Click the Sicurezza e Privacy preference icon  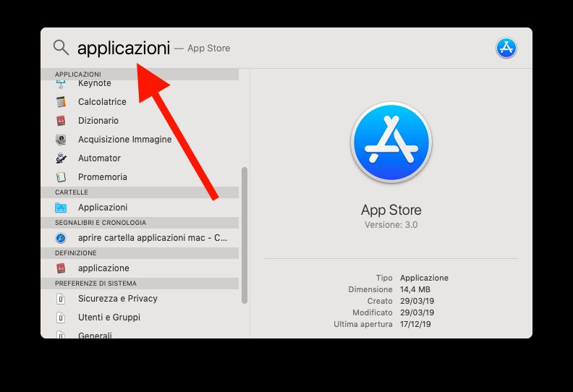[61, 299]
